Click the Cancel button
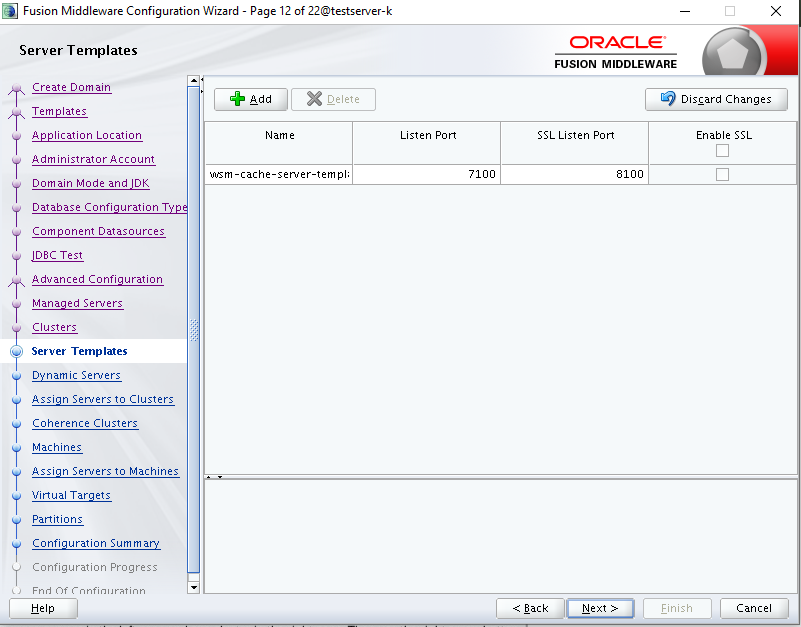The height and width of the screenshot is (627, 801). click(x=754, y=609)
